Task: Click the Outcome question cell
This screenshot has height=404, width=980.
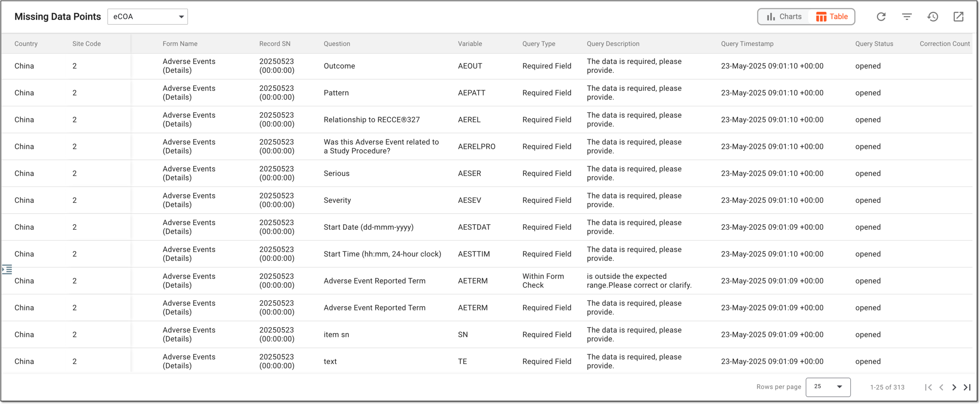Action: [339, 66]
